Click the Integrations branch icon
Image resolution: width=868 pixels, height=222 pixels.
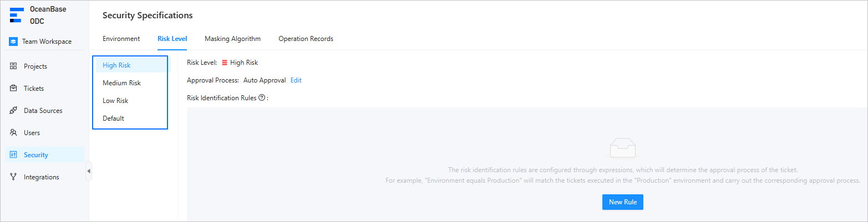coord(13,177)
